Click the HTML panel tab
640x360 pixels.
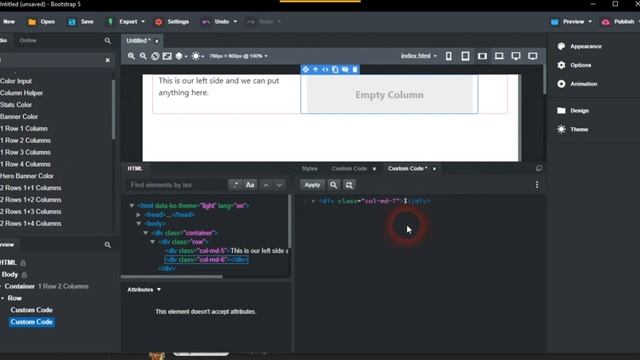point(135,169)
